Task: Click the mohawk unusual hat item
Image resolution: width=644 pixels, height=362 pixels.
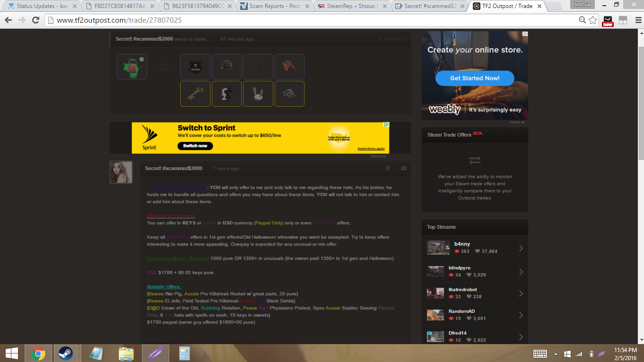Action: 132,67
